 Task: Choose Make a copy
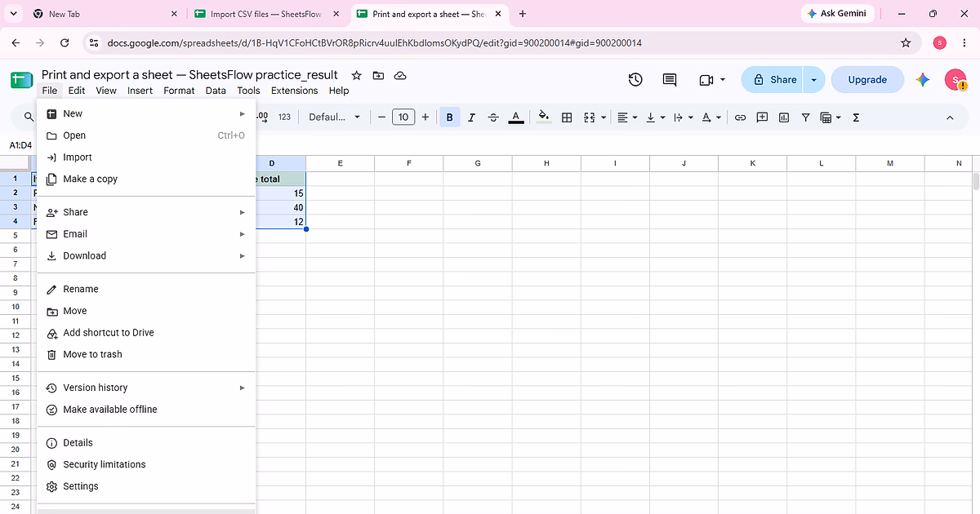pos(146,179)
